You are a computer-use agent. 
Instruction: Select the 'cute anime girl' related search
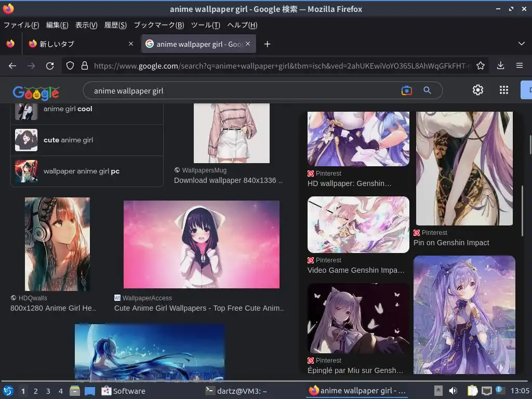pos(87,140)
